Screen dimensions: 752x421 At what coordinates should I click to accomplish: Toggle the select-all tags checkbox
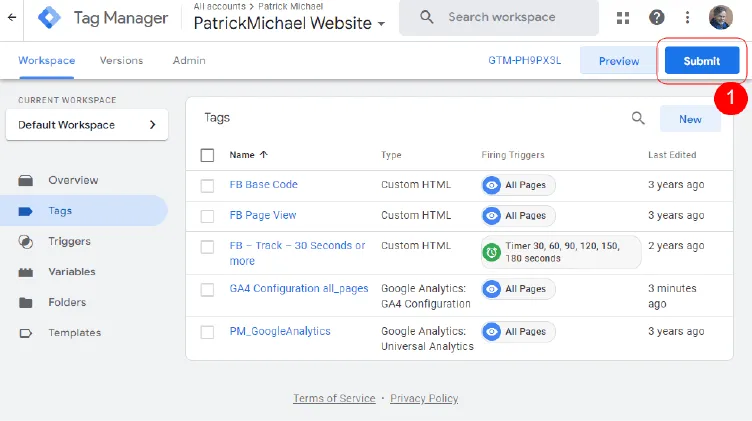point(207,155)
